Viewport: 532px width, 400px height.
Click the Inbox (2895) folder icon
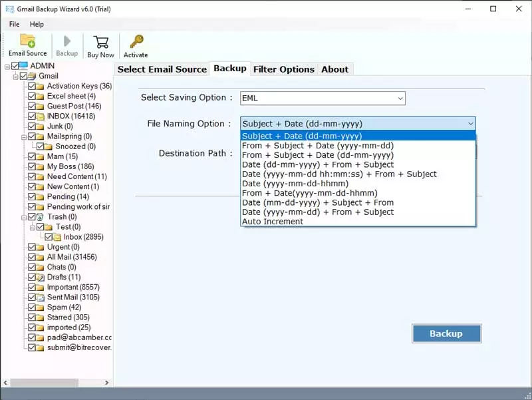[57, 237]
